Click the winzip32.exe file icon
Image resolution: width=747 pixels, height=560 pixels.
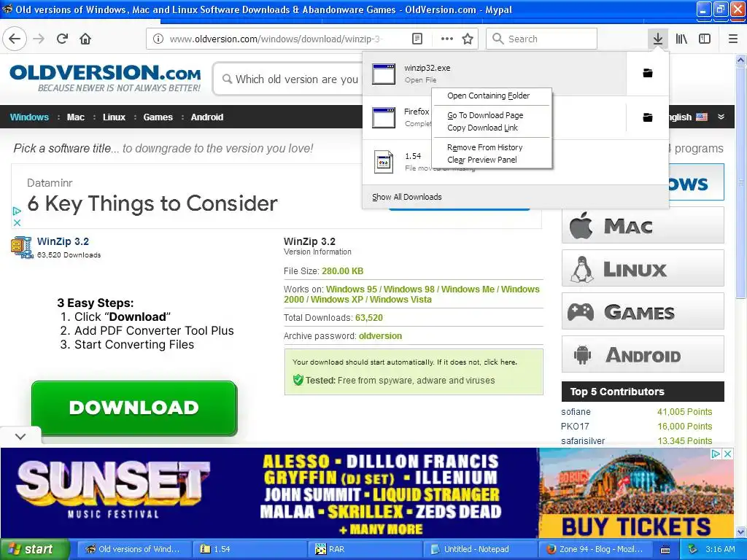point(384,74)
